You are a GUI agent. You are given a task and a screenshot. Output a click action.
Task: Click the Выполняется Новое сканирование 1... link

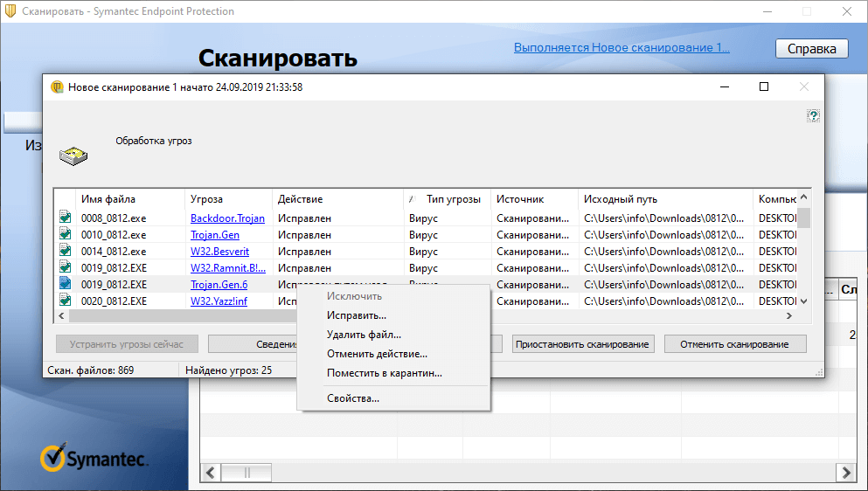(x=621, y=47)
